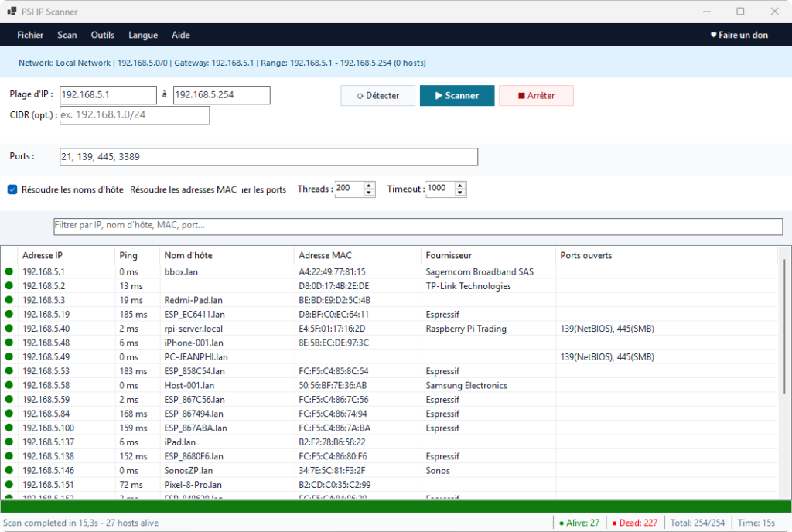Sort by Nom d'hôte column header
792x532 pixels.
tap(227, 255)
